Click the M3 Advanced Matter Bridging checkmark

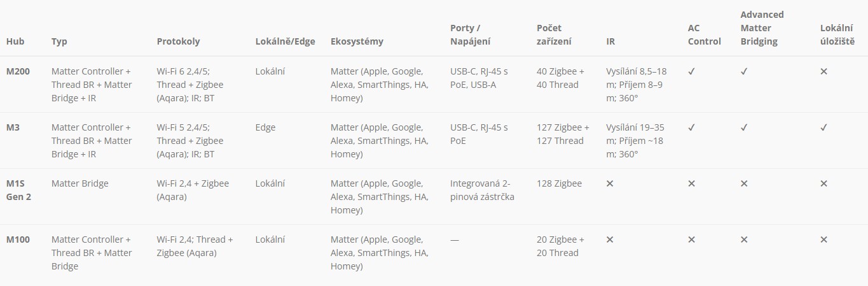pyautogui.click(x=744, y=127)
